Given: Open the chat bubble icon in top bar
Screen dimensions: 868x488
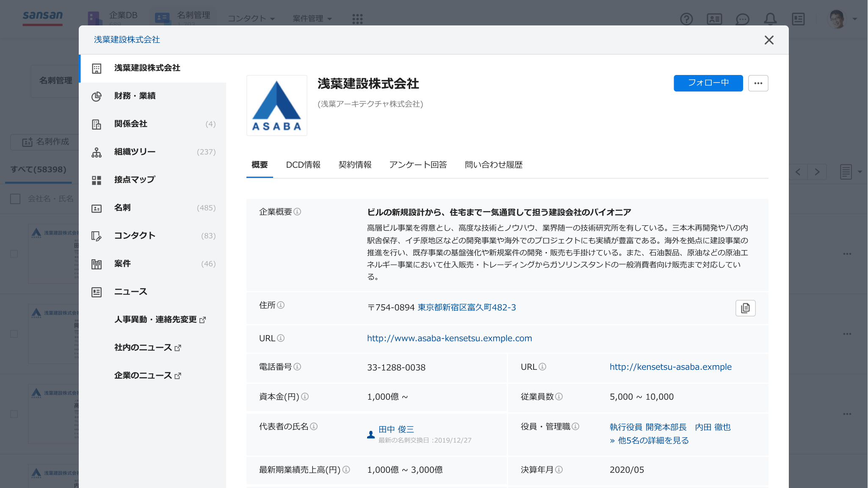Looking at the screenshot, I should pos(742,19).
